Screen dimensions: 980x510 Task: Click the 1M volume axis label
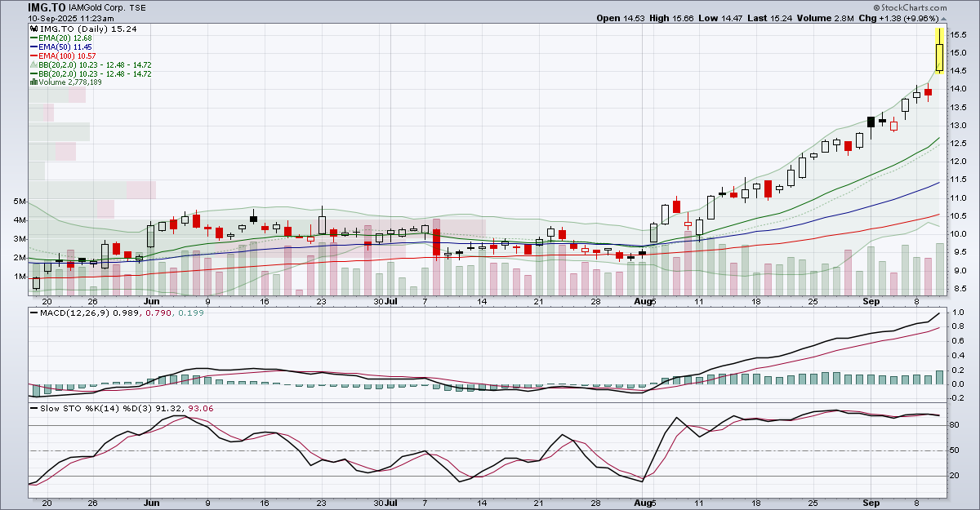click(20, 277)
